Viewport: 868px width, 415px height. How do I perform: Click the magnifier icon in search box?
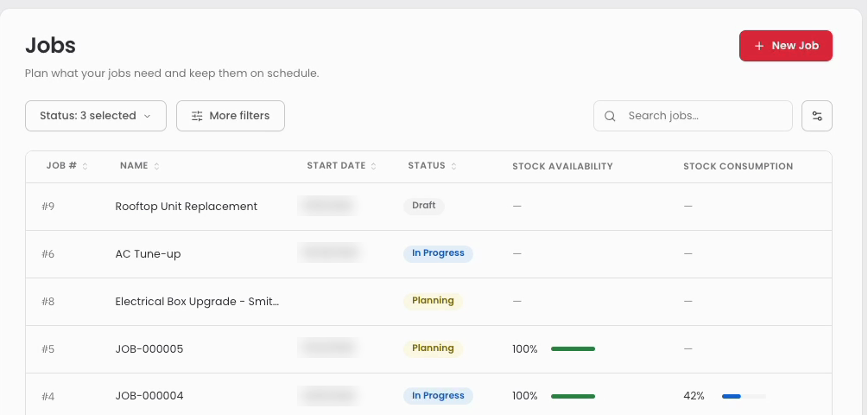coord(610,116)
